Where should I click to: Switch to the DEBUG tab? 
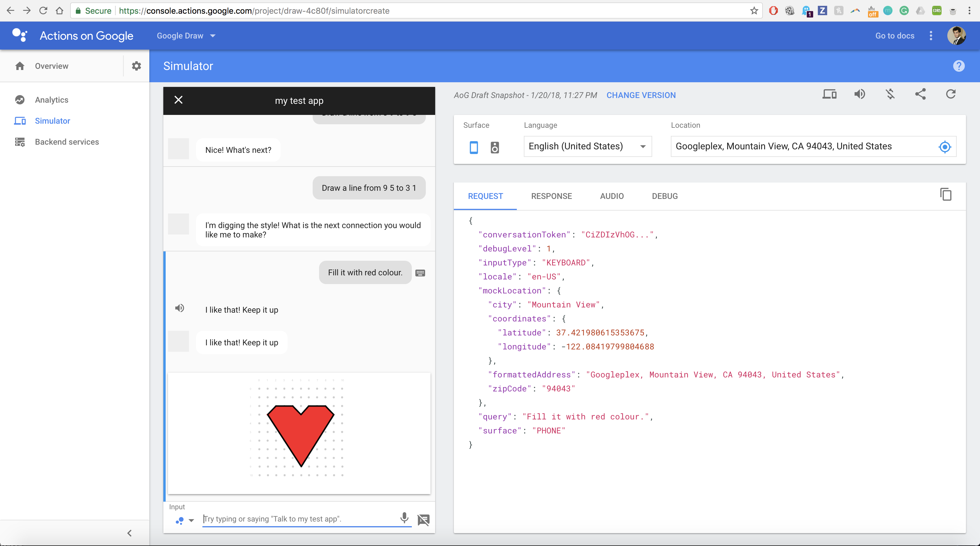coord(665,196)
